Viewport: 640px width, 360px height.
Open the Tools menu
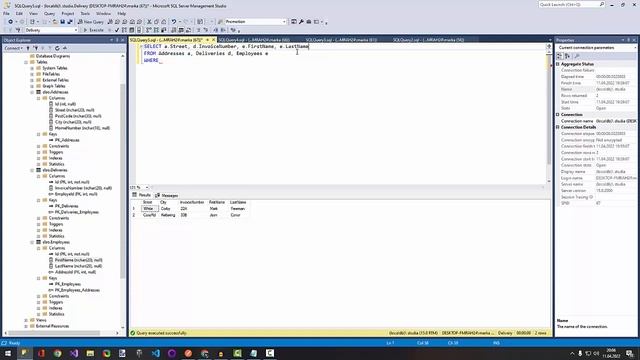point(85,13)
